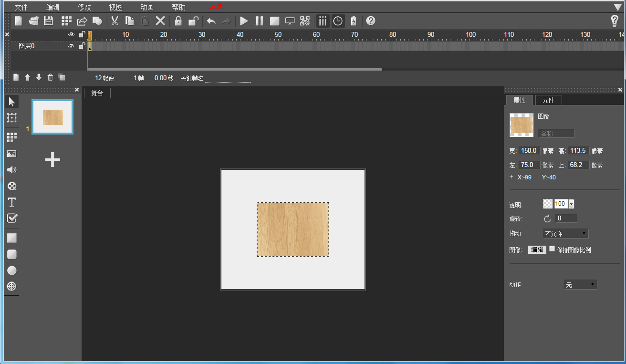626x364 pixels.
Task: Click the 编辑 button next to 图像
Action: [537, 250]
